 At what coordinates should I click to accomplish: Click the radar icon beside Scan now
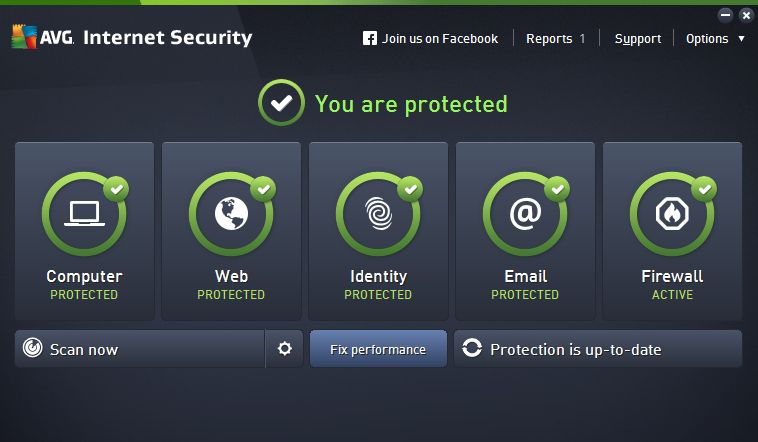point(33,349)
